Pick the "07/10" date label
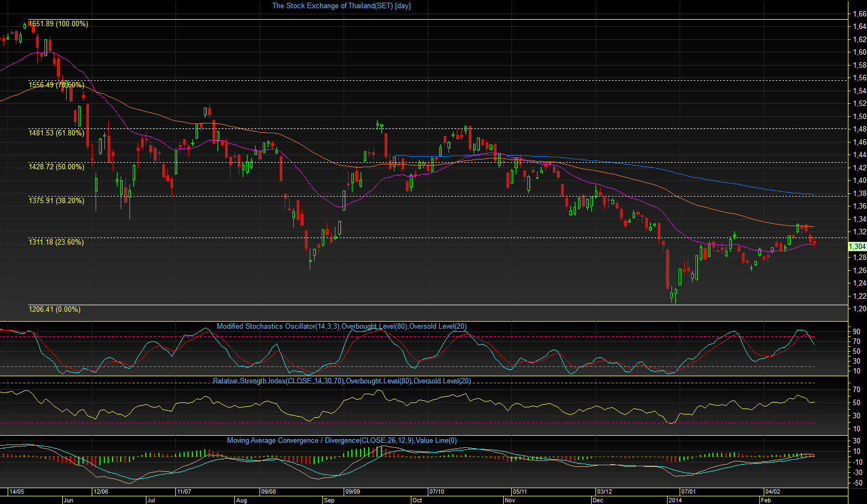The height and width of the screenshot is (504, 867). pyautogui.click(x=437, y=491)
